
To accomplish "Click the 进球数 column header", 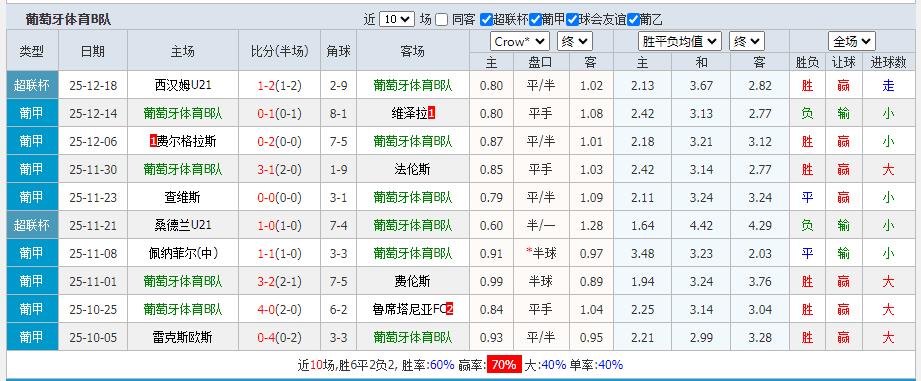I will tap(888, 63).
